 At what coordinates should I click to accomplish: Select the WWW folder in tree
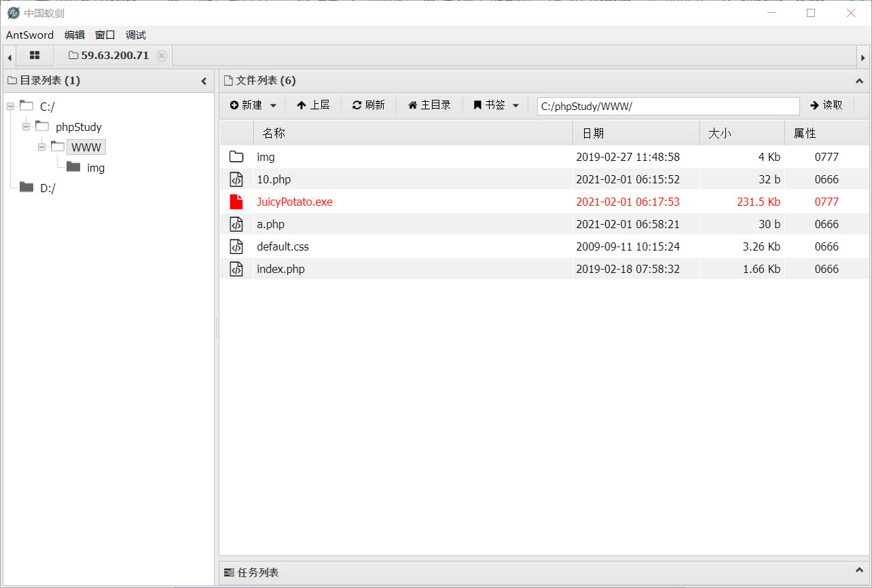86,147
